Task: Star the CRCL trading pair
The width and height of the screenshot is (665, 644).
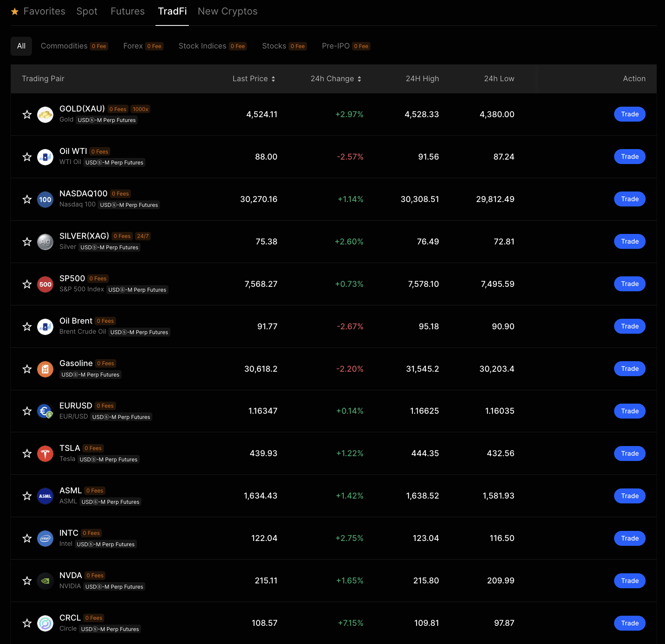Action: 27,623
